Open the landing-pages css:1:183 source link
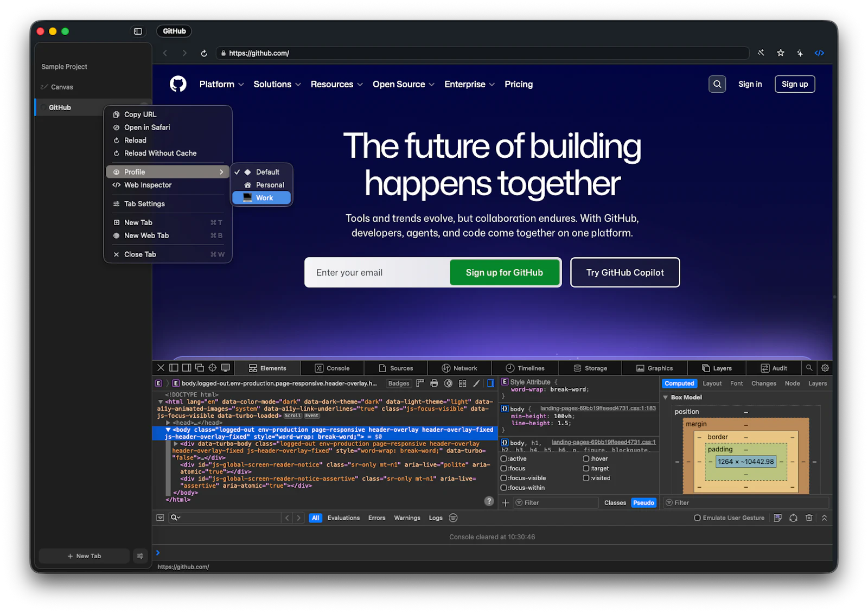 (598, 408)
